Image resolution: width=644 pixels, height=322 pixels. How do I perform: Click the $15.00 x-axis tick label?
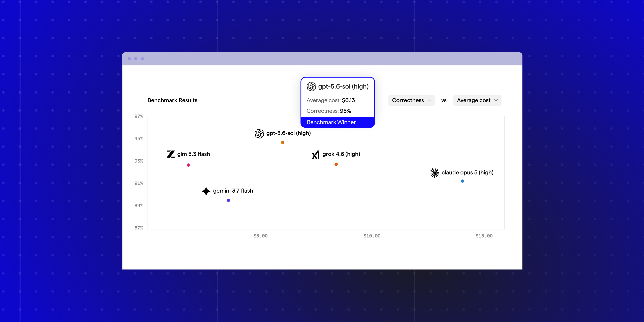(484, 236)
